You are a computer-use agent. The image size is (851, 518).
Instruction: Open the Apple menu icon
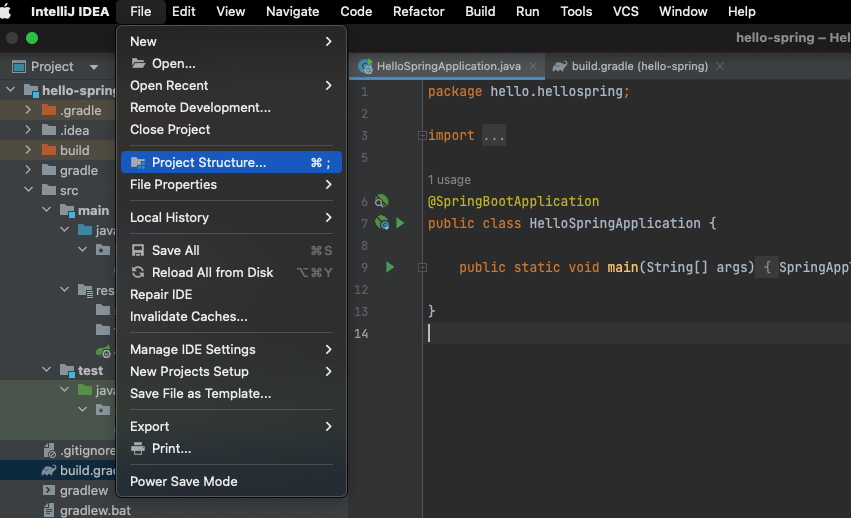coord(5,11)
